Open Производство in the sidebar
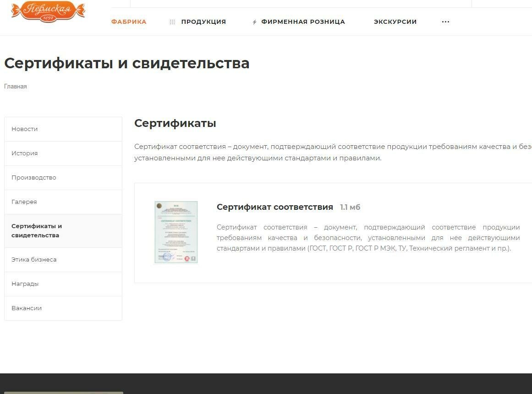532x394 pixels. tap(63, 178)
